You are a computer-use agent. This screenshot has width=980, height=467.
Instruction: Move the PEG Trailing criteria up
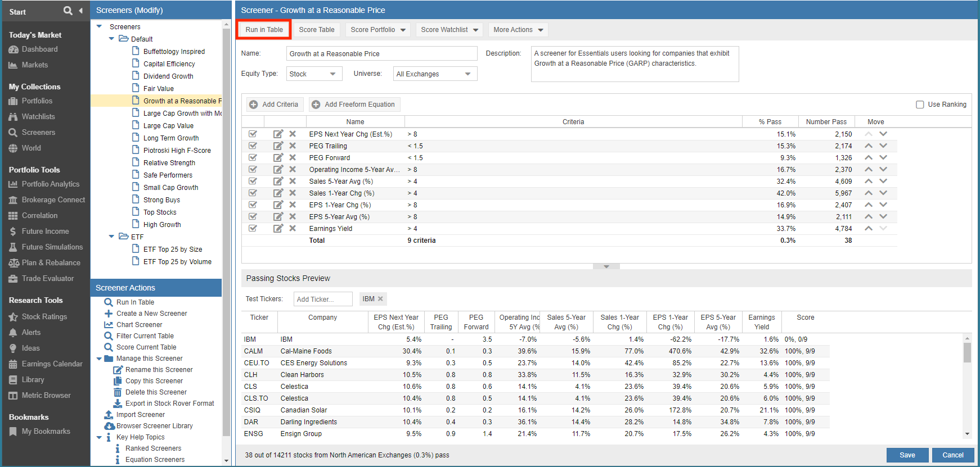pos(869,146)
